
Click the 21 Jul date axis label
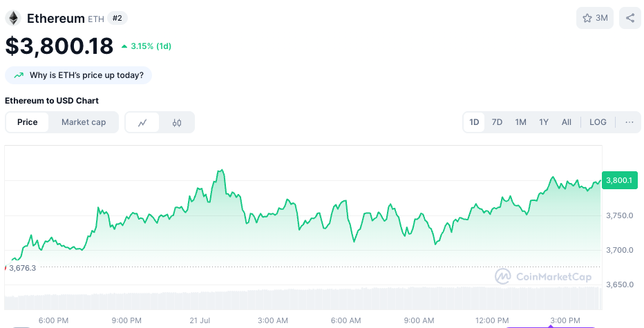pos(200,320)
